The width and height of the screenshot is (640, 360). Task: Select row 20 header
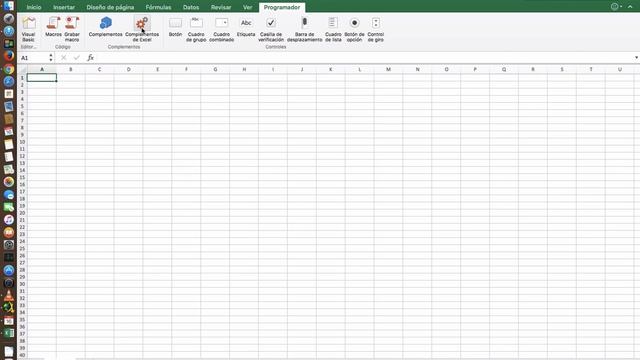click(22, 213)
